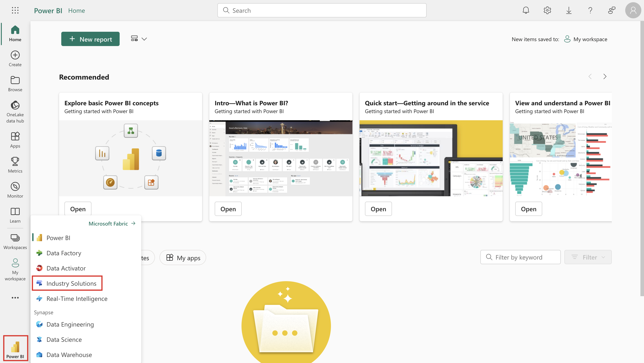
Task: Click the three-dots More button in sidebar
Action: tap(15, 298)
